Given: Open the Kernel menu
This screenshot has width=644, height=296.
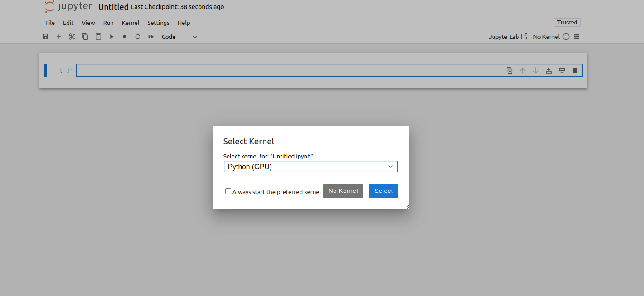Looking at the screenshot, I should pos(131,23).
